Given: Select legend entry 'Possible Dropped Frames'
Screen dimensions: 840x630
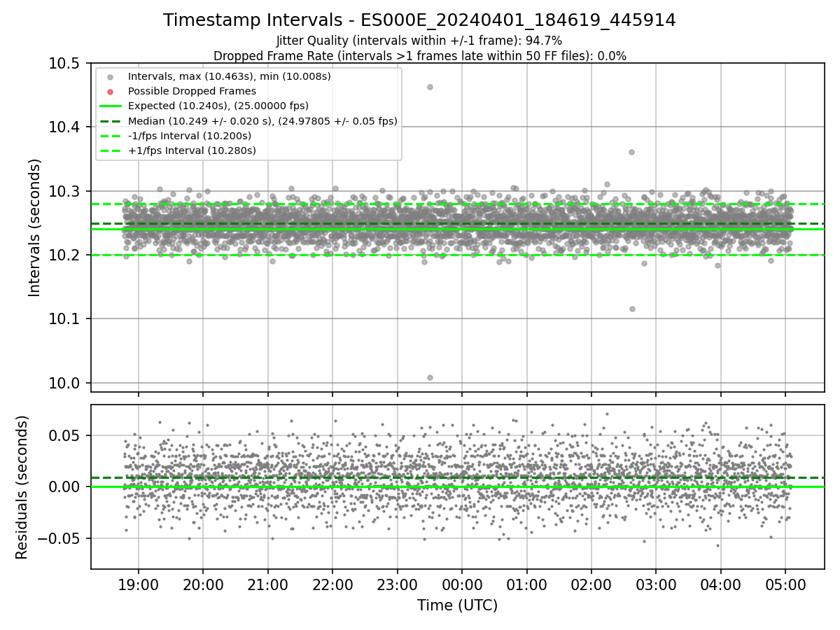Looking at the screenshot, I should point(192,91).
